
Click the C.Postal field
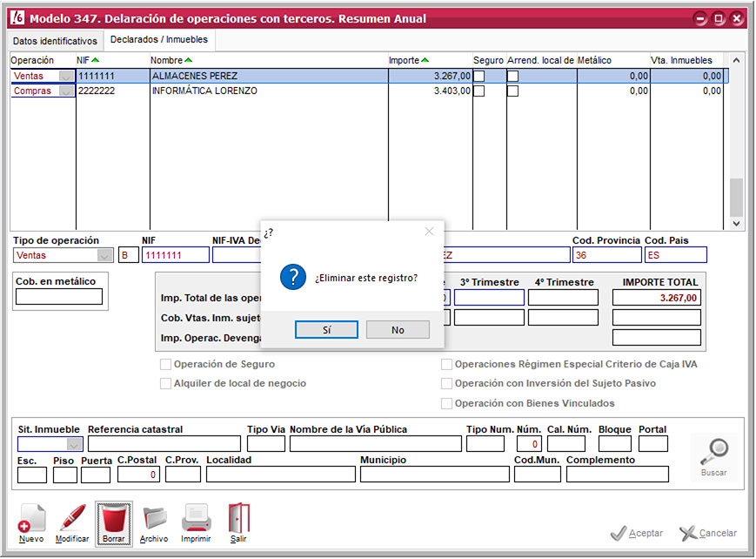pos(138,475)
